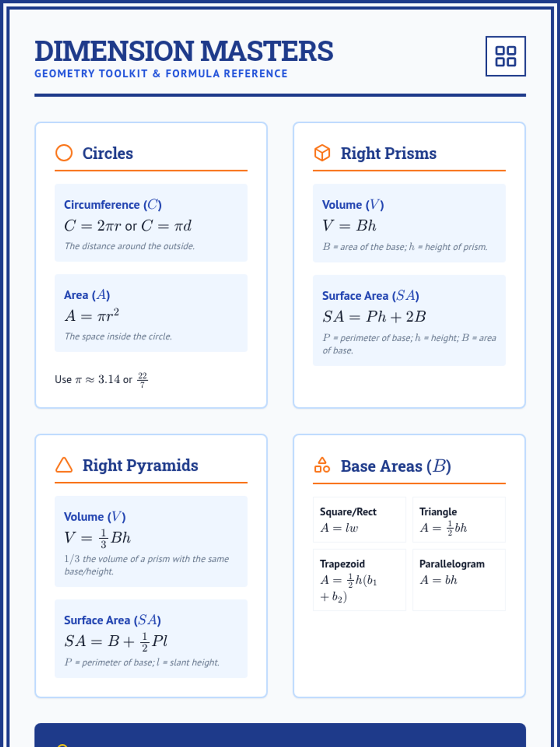Select the prism Volume V = Bh card

(x=409, y=223)
